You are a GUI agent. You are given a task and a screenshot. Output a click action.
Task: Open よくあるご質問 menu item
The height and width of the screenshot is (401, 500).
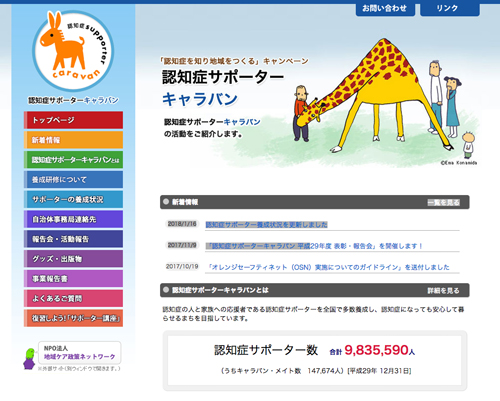tap(73, 298)
